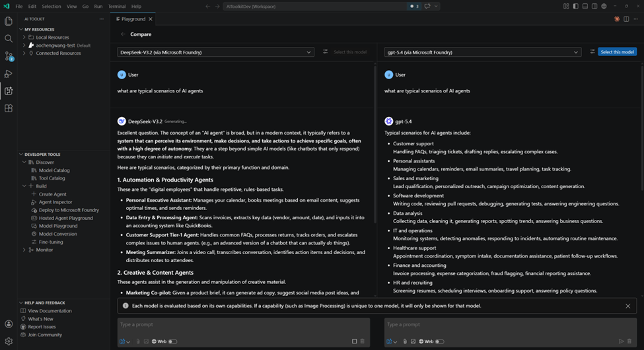
Task: Toggle the Web switch in the left prompt box
Action: [x=172, y=341]
